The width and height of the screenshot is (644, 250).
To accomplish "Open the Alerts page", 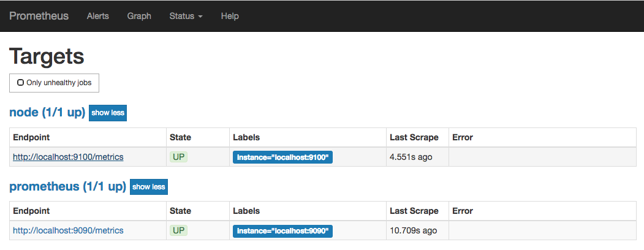I will tap(97, 16).
